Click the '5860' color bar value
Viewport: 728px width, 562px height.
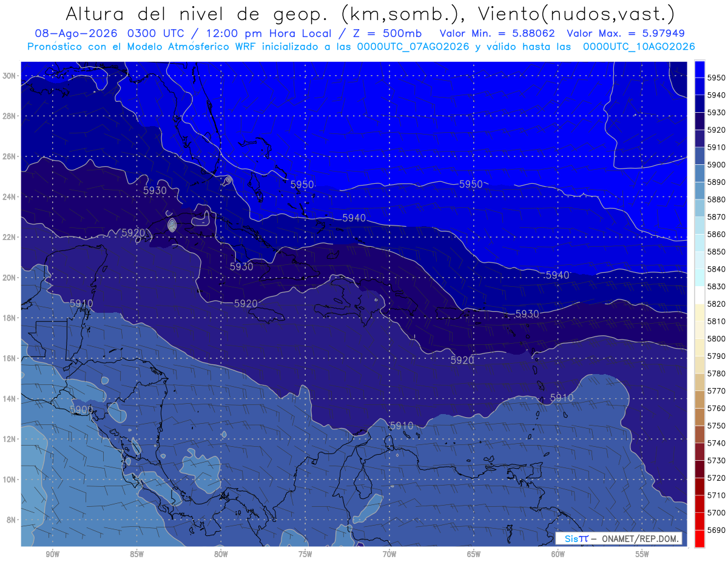718,234
